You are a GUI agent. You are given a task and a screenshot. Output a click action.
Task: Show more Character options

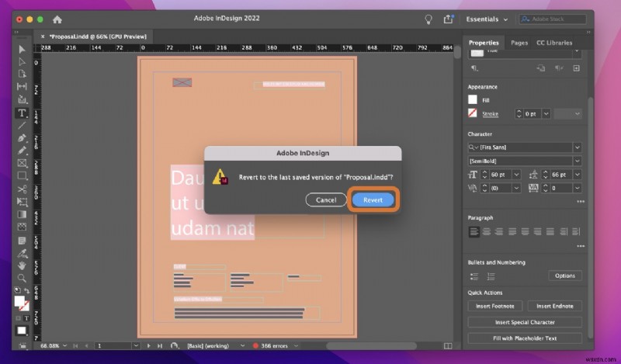coord(580,202)
